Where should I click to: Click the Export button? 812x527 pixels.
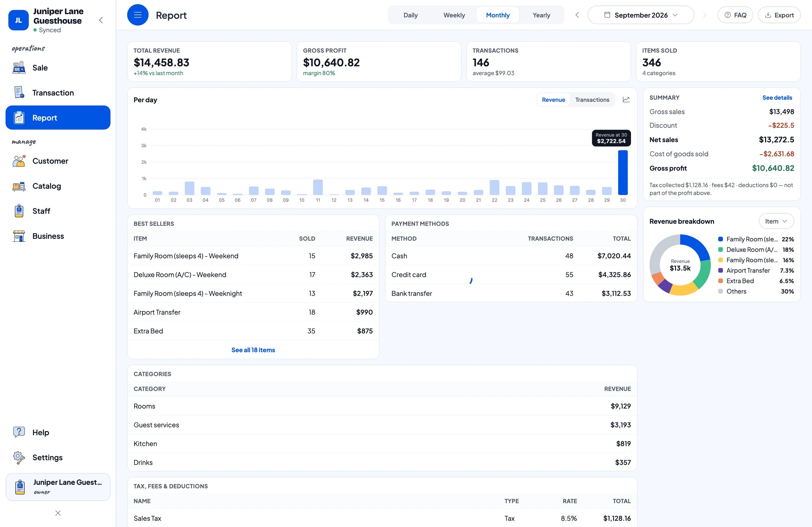tap(779, 15)
